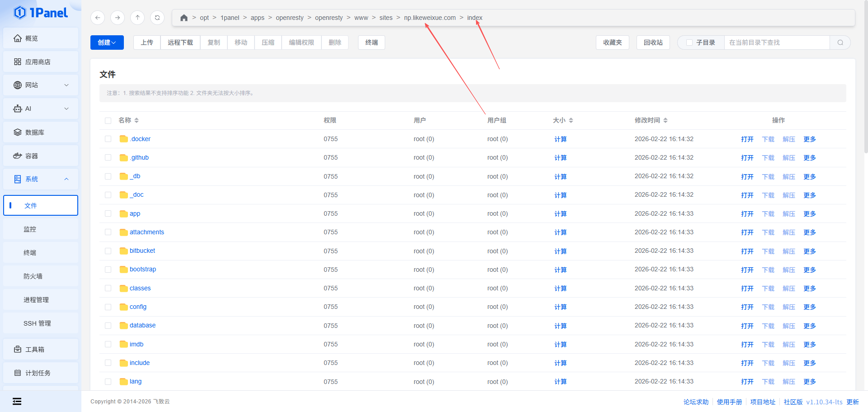Focus the current directory search field

coord(776,43)
